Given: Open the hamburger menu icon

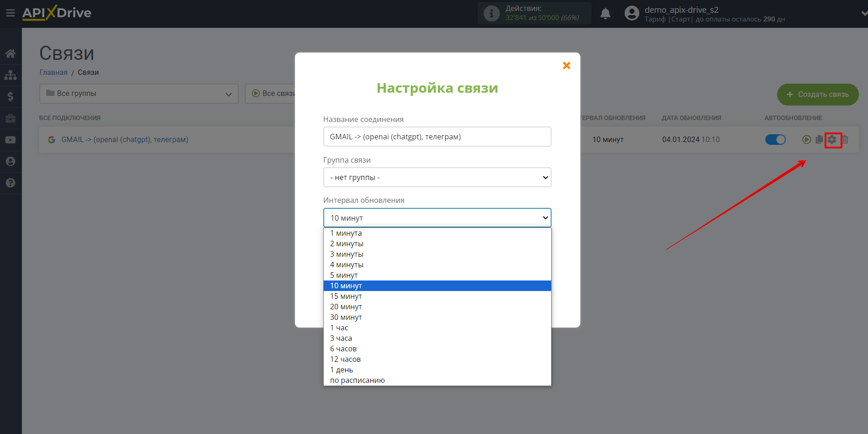Looking at the screenshot, I should point(10,13).
